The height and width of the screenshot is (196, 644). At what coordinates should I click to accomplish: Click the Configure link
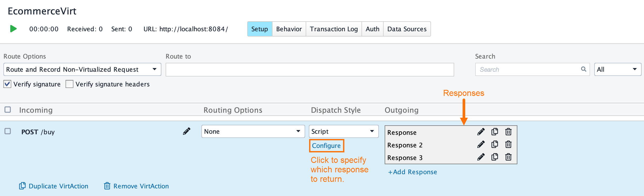coord(326,146)
